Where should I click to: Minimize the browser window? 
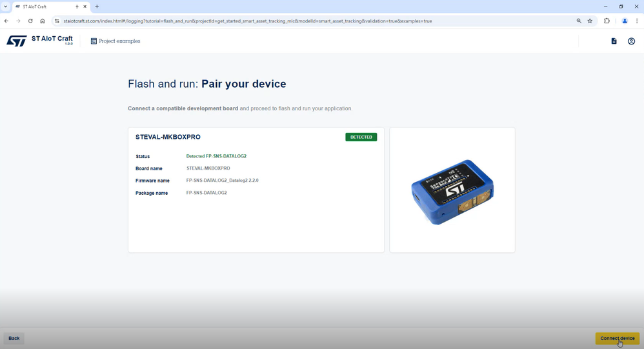(x=605, y=6)
